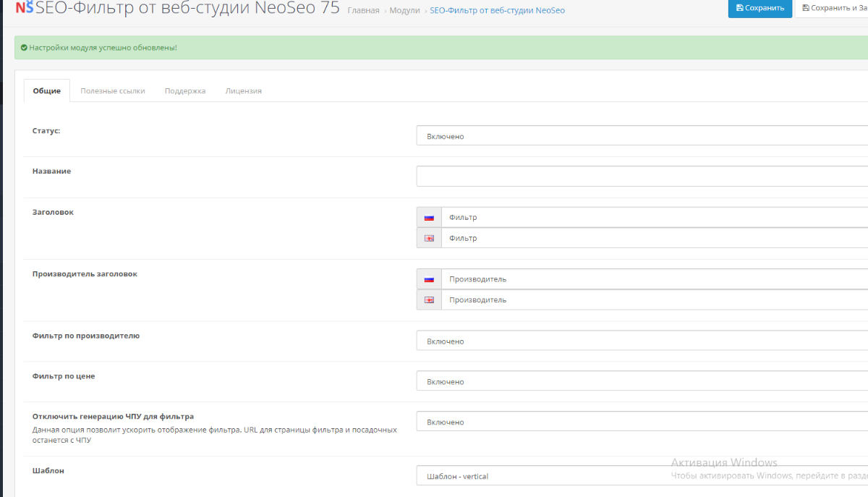Click the Шаблон label

click(48, 471)
